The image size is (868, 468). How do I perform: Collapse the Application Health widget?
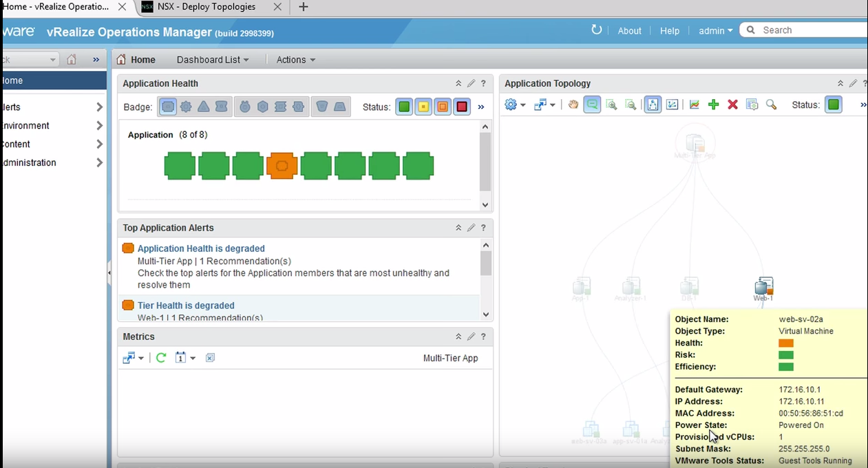point(458,83)
